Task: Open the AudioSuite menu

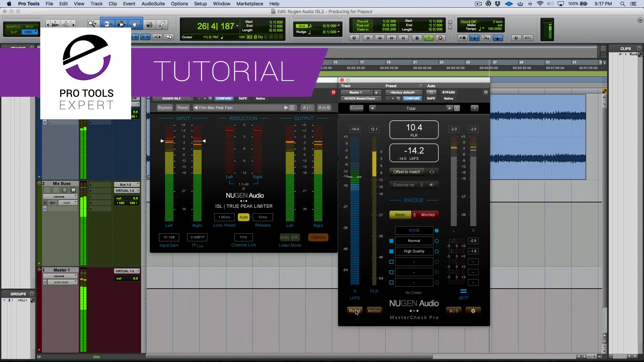Action: coord(153,4)
